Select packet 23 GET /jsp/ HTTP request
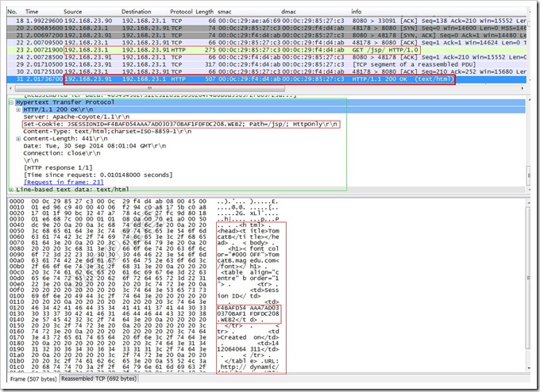This screenshot has height=392, width=540. (x=267, y=50)
